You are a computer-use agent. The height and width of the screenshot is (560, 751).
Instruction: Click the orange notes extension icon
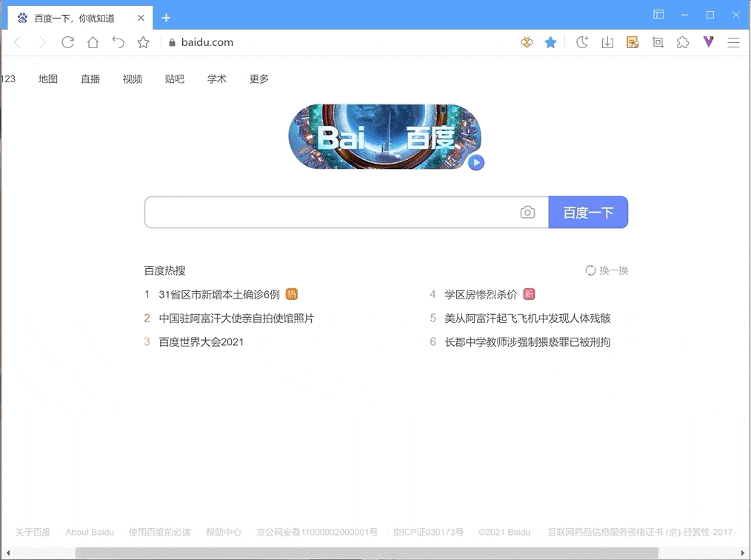pyautogui.click(x=632, y=43)
